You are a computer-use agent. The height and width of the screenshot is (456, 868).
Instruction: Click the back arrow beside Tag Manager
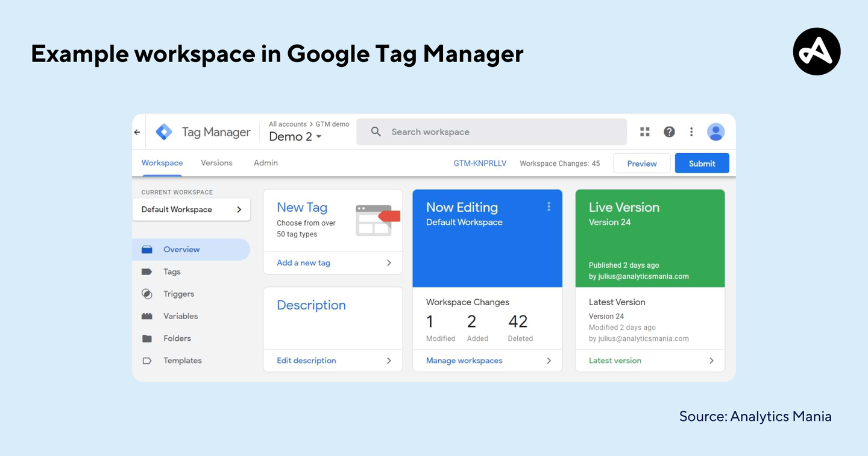pyautogui.click(x=137, y=131)
